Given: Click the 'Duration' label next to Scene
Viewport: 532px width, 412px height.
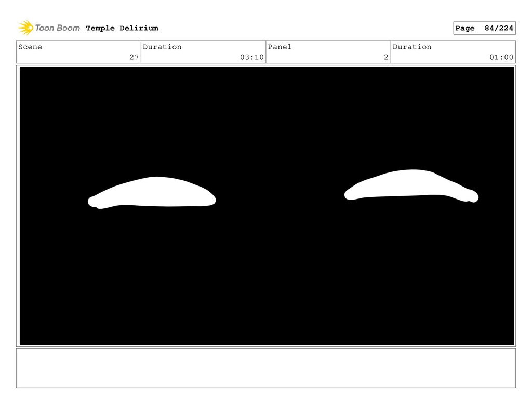Looking at the screenshot, I should [162, 47].
